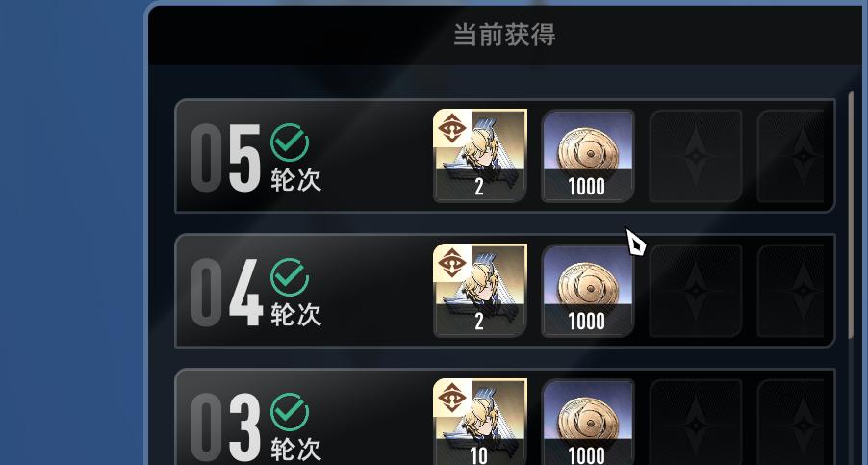Click the first empty reward slot in round 05
The width and height of the screenshot is (868, 465).
coord(696,156)
